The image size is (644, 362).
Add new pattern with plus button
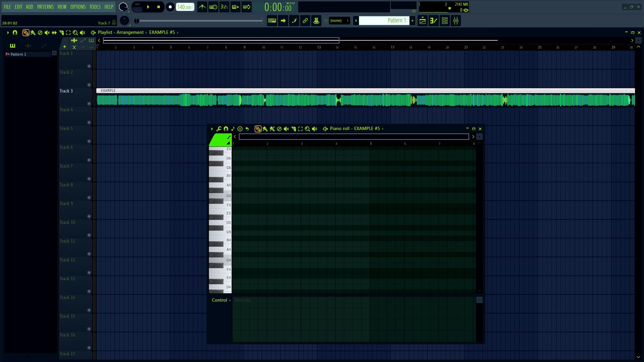[x=412, y=20]
